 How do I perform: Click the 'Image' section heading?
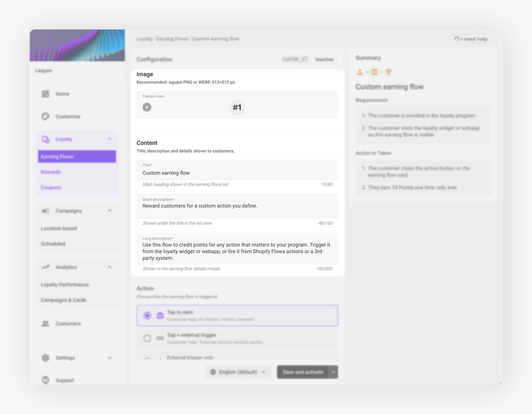pyautogui.click(x=145, y=74)
